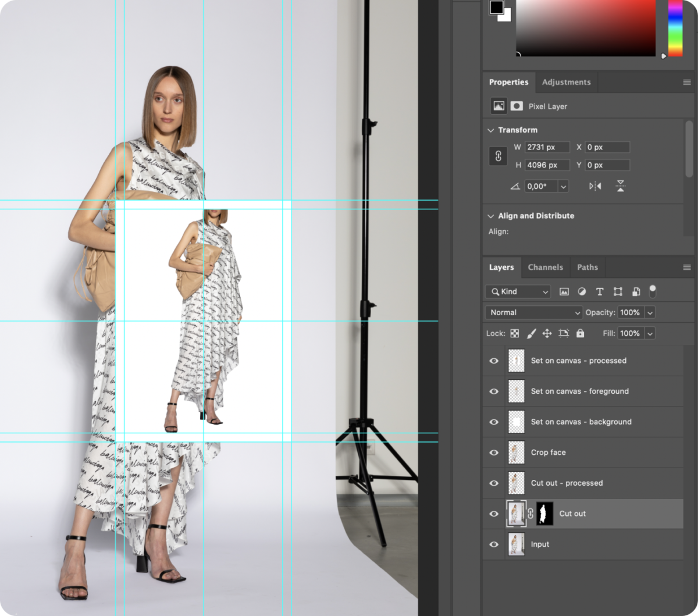Viewport: 698px width, 616px height.
Task: Open the Kind filter dropdown
Action: (x=518, y=291)
